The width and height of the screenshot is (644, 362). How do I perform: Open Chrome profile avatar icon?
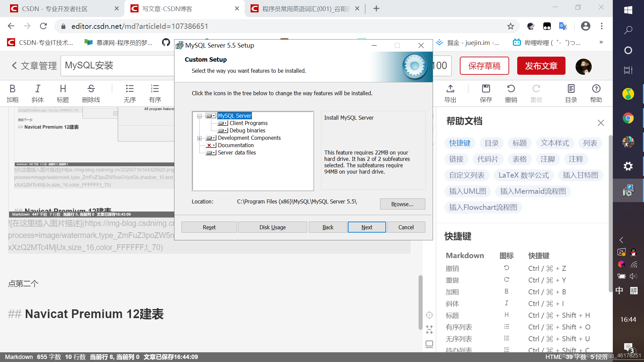pos(585,26)
